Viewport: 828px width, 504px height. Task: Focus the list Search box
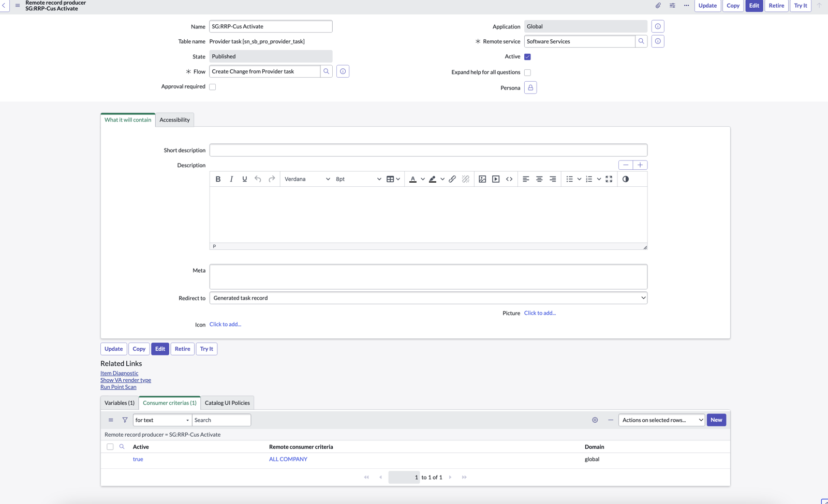tap(221, 420)
